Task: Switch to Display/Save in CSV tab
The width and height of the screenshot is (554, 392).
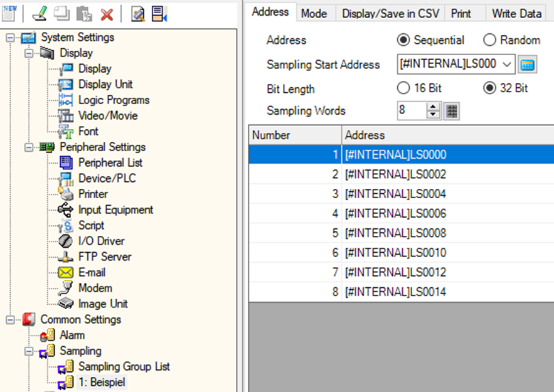Action: (390, 13)
